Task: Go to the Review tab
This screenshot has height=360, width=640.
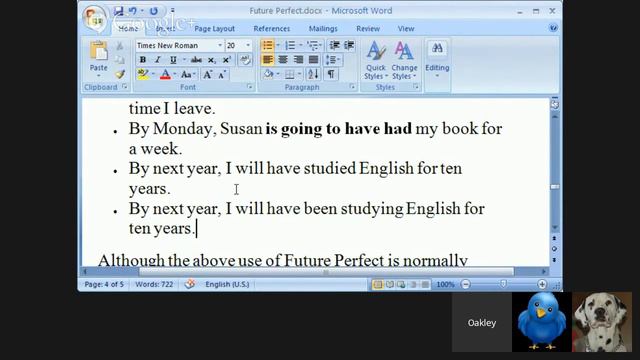Action: [368, 29]
